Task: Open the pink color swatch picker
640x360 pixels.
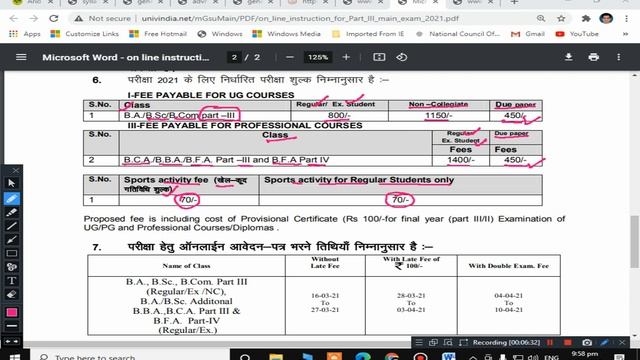Action: pos(11,312)
